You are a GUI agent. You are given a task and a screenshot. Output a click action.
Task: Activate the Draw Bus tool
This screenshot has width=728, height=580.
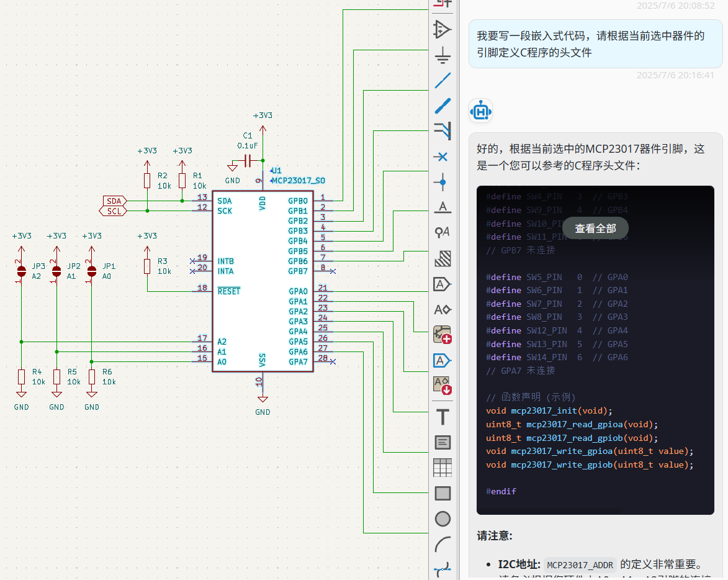click(x=443, y=106)
